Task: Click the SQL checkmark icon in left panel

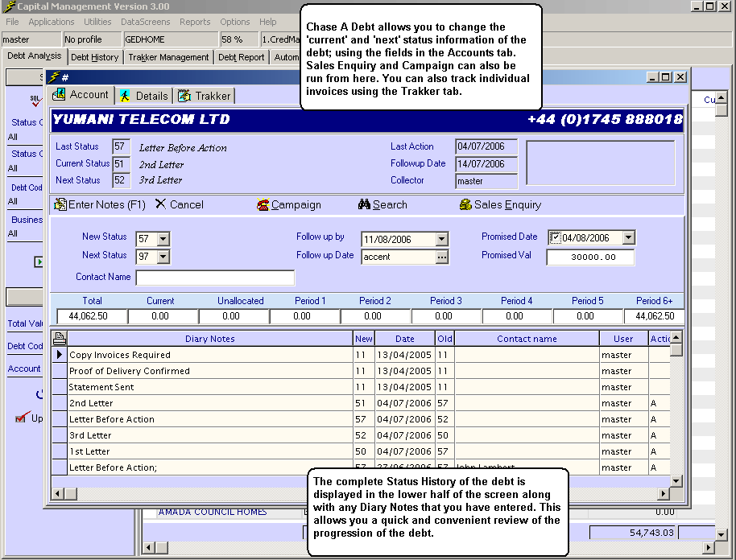Action: pyautogui.click(x=35, y=101)
